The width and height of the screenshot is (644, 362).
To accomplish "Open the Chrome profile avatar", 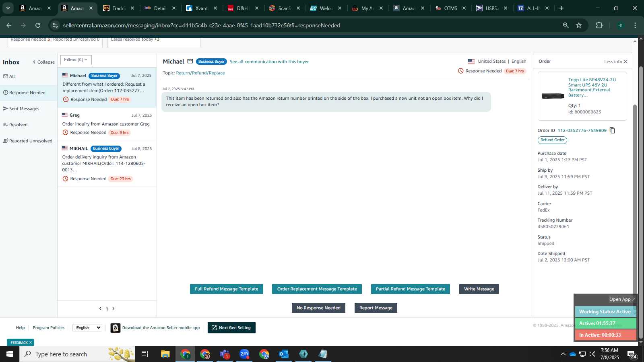I will (x=620, y=25).
